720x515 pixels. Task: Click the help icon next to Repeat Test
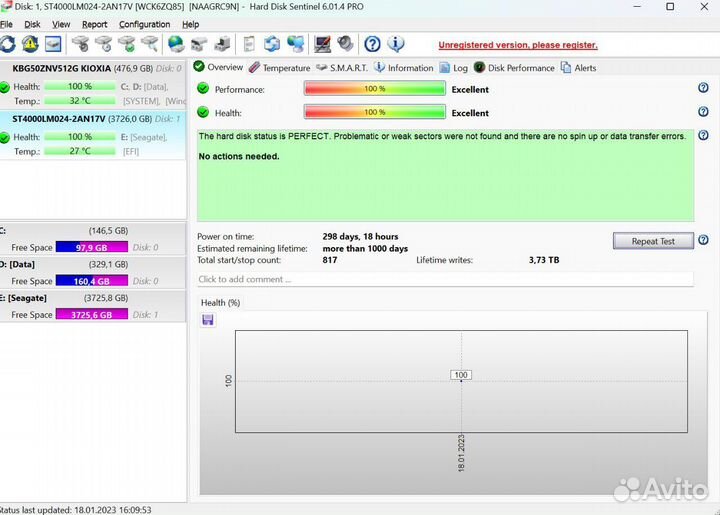point(703,241)
